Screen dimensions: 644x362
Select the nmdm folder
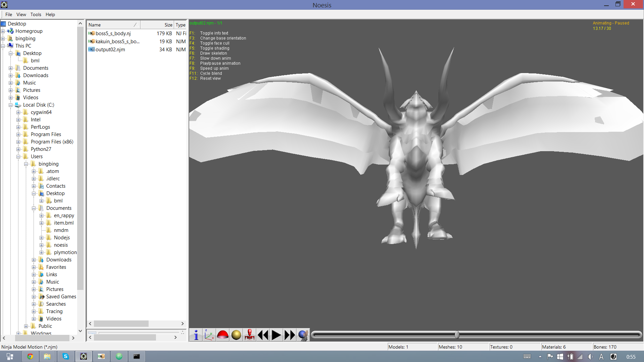coord(61,230)
